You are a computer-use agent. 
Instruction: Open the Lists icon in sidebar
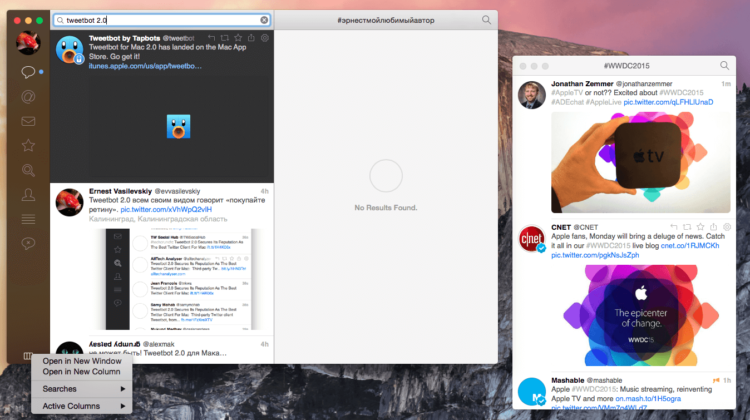point(28,219)
